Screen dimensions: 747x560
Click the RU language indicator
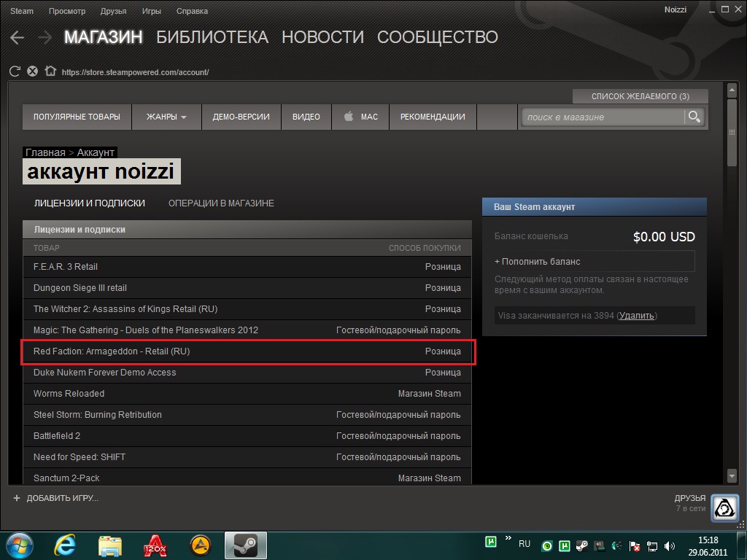(525, 544)
